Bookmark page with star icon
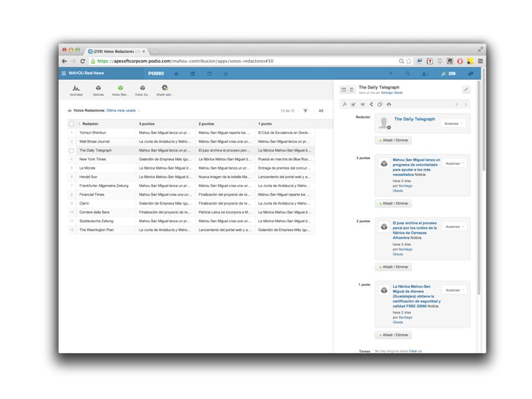 point(409,61)
